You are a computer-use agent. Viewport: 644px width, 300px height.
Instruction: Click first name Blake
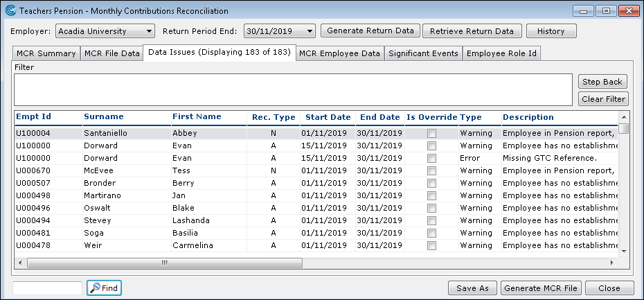pyautogui.click(x=208, y=208)
